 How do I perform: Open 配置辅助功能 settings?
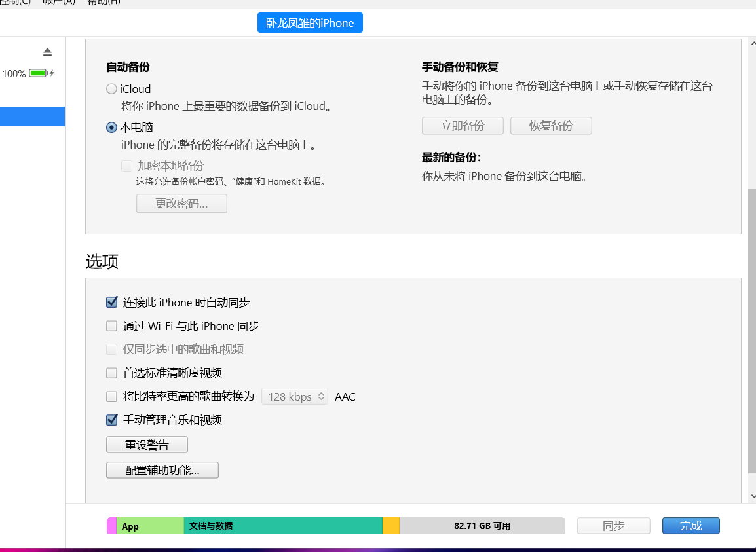162,470
